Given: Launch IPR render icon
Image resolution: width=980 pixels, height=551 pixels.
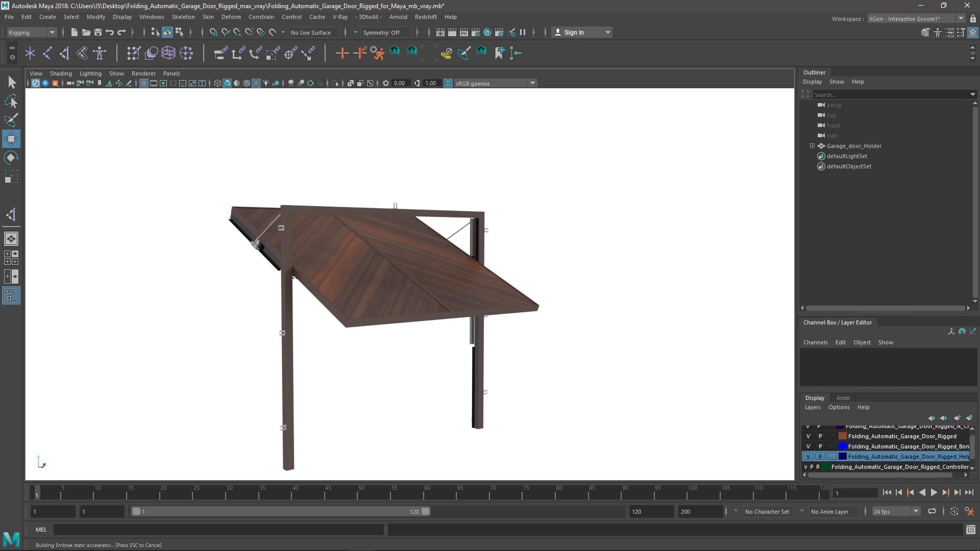Looking at the screenshot, I should click(463, 32).
